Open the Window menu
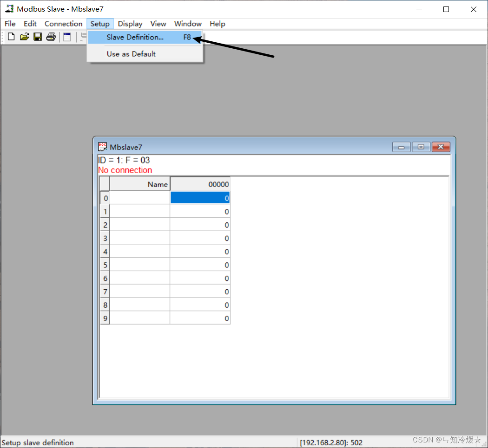This screenshot has width=488, height=448. coord(188,24)
